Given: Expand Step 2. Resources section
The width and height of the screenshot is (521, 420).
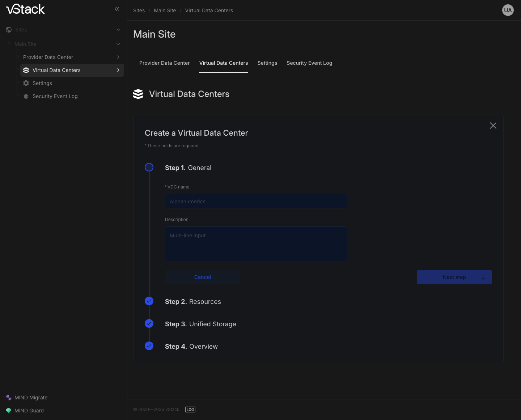Looking at the screenshot, I should pos(193,302).
